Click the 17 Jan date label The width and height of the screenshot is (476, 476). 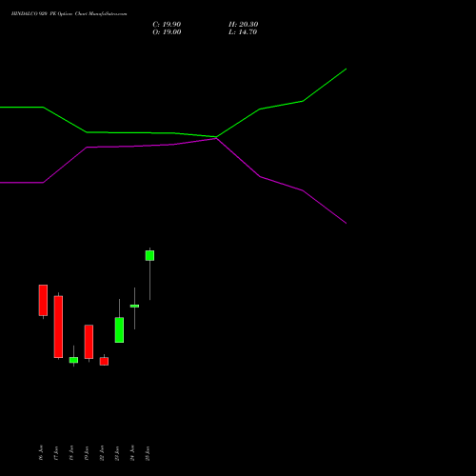click(56, 453)
